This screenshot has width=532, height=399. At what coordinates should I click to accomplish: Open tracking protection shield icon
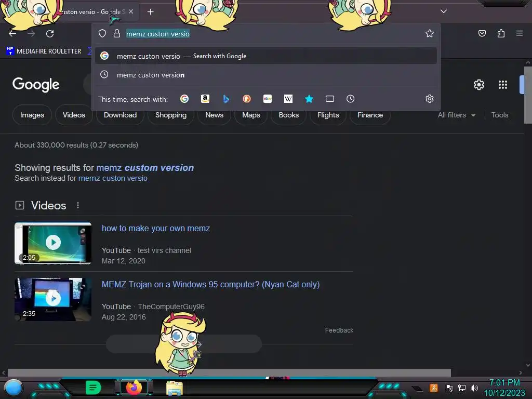[102, 33]
